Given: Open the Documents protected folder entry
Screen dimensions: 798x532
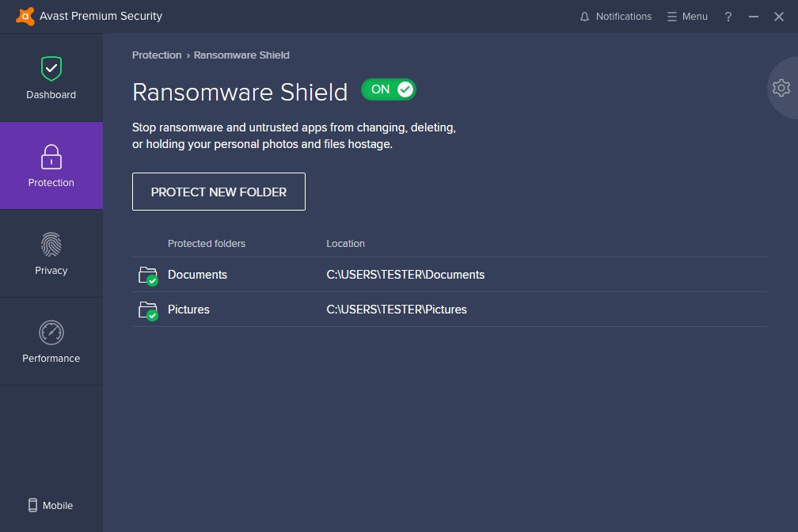Looking at the screenshot, I should click(197, 275).
